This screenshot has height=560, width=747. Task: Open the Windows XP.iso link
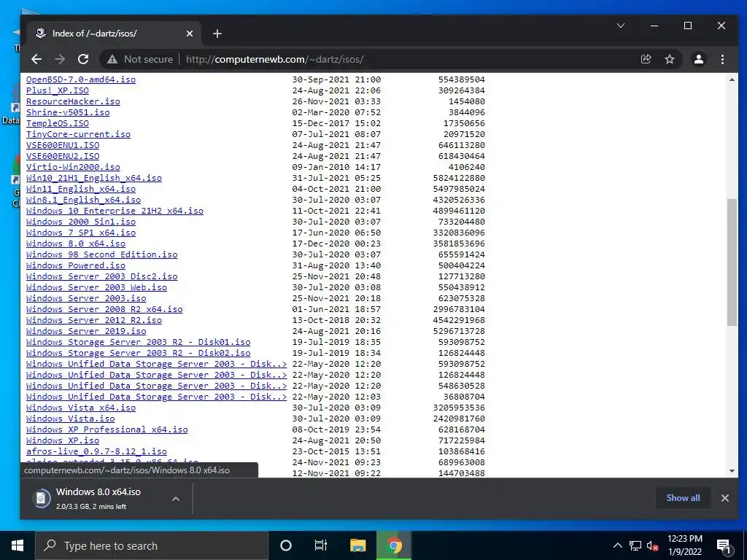click(x=63, y=441)
